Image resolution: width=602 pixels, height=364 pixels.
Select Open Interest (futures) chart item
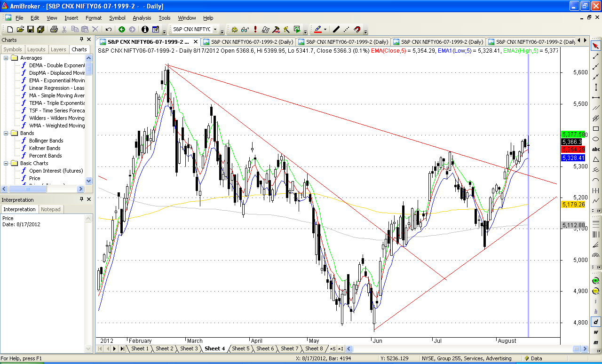(x=56, y=171)
